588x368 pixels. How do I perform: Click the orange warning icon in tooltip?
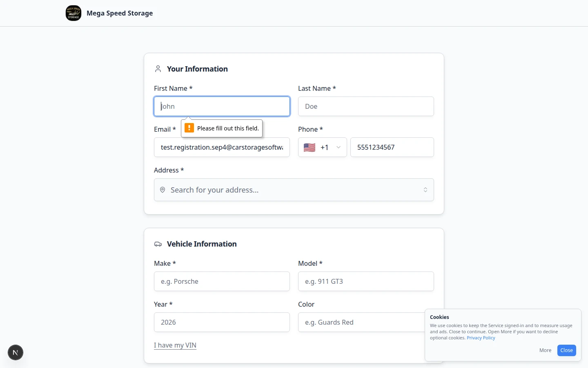coord(189,128)
